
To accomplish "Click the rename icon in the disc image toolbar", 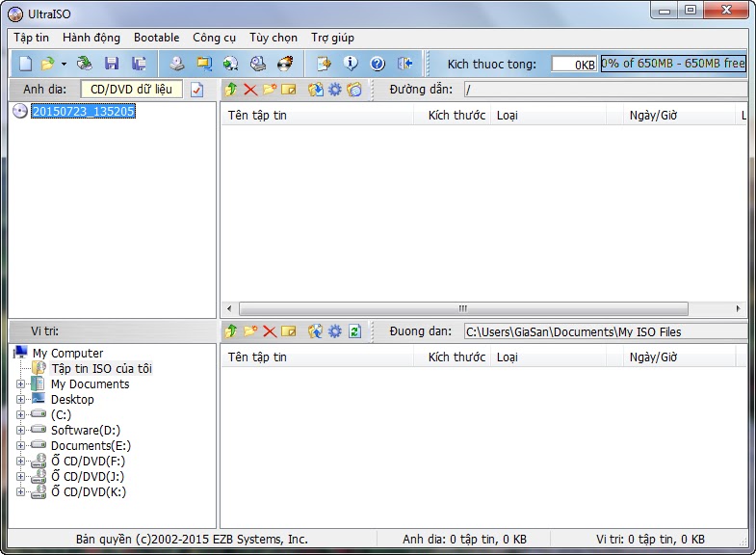I will click(x=289, y=90).
